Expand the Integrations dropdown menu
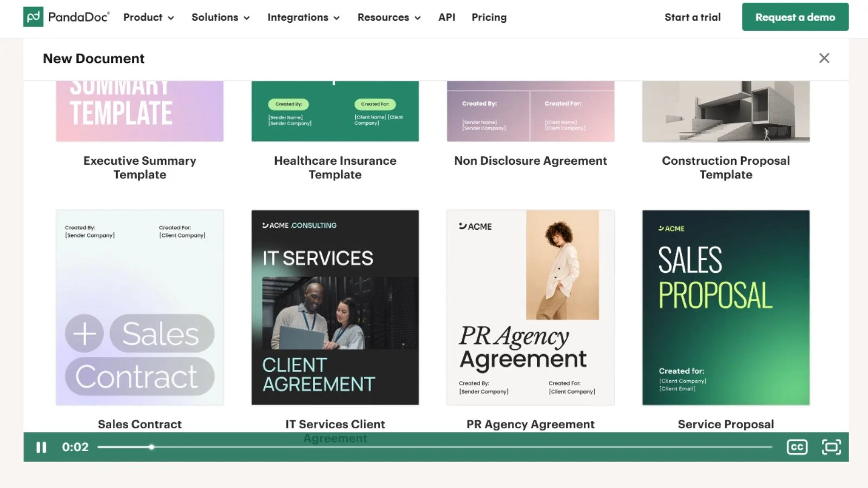Screen dimensions: 868x488 point(304,17)
